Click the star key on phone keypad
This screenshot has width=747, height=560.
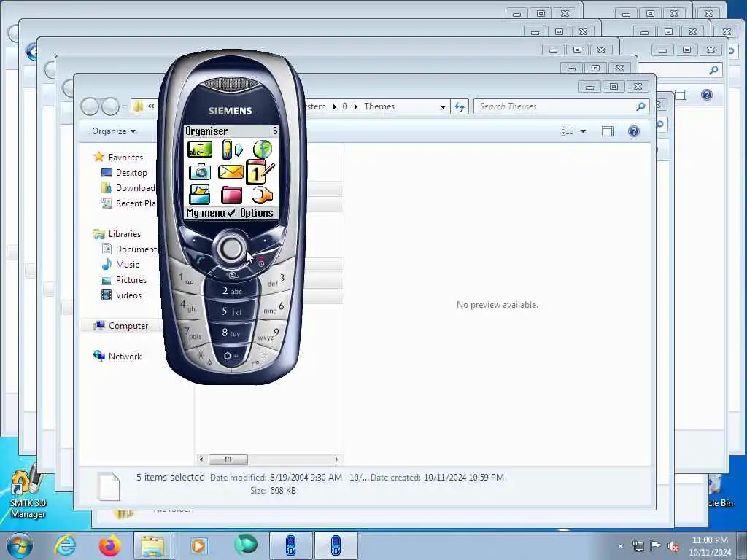tap(201, 356)
